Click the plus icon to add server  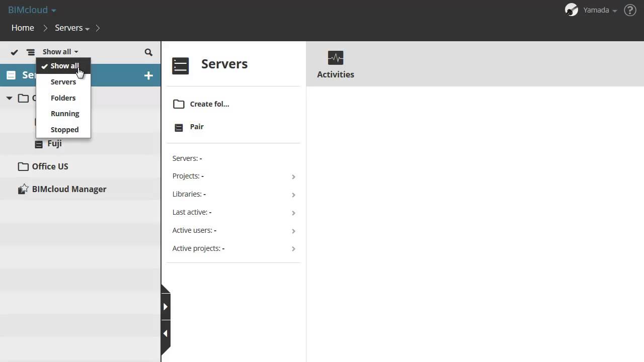tap(148, 75)
